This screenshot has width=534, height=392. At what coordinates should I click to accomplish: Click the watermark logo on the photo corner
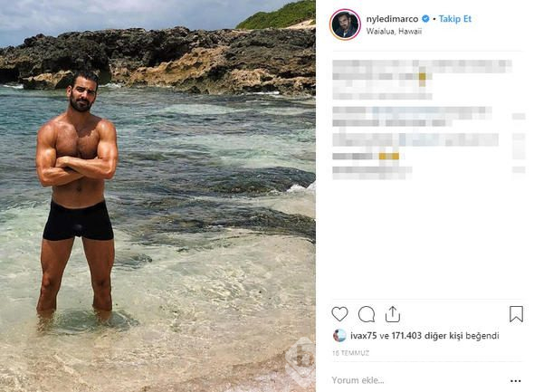tap(301, 359)
